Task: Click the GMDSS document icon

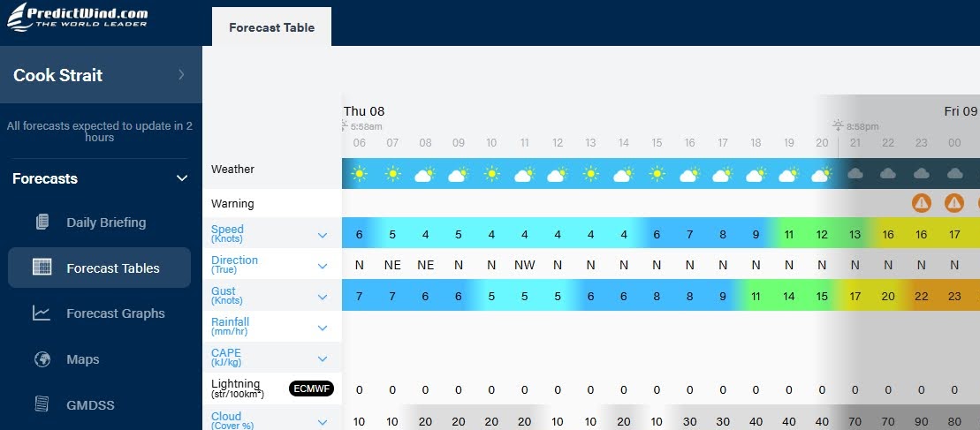Action: [42, 404]
